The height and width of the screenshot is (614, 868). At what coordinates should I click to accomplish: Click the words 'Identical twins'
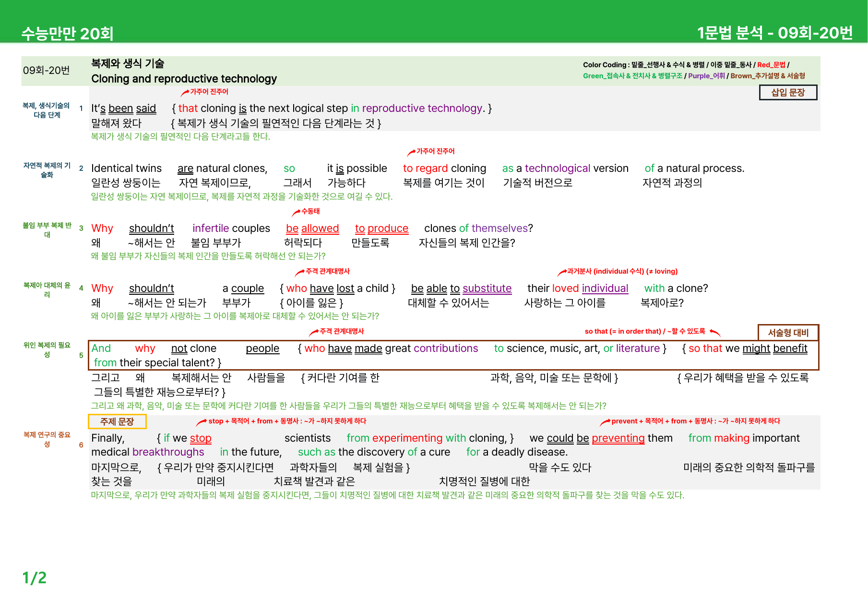click(x=127, y=169)
